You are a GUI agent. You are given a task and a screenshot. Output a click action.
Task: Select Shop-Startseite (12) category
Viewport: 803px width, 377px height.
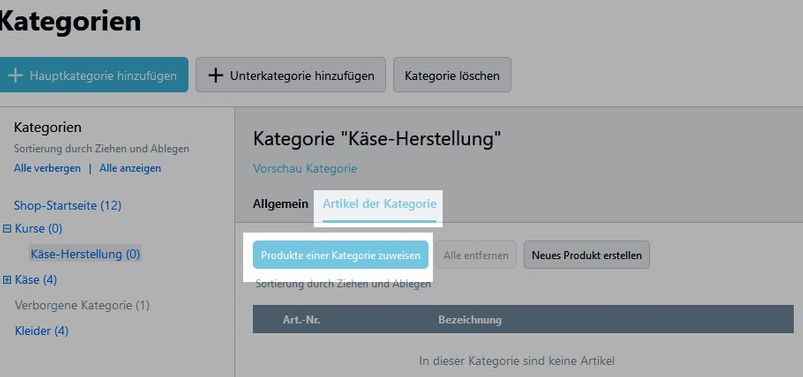pyautogui.click(x=68, y=206)
